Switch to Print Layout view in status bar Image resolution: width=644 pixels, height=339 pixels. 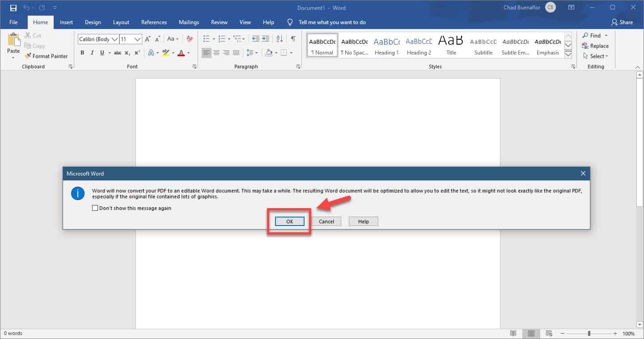coord(531,334)
